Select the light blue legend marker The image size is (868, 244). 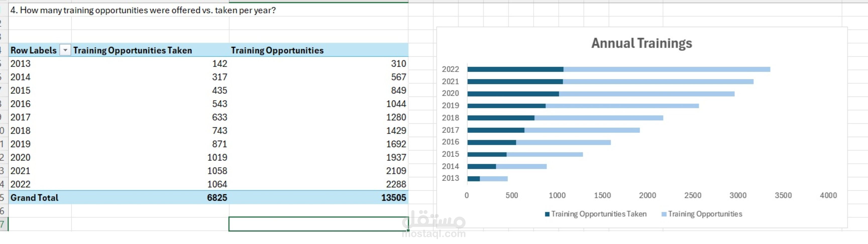(x=664, y=214)
